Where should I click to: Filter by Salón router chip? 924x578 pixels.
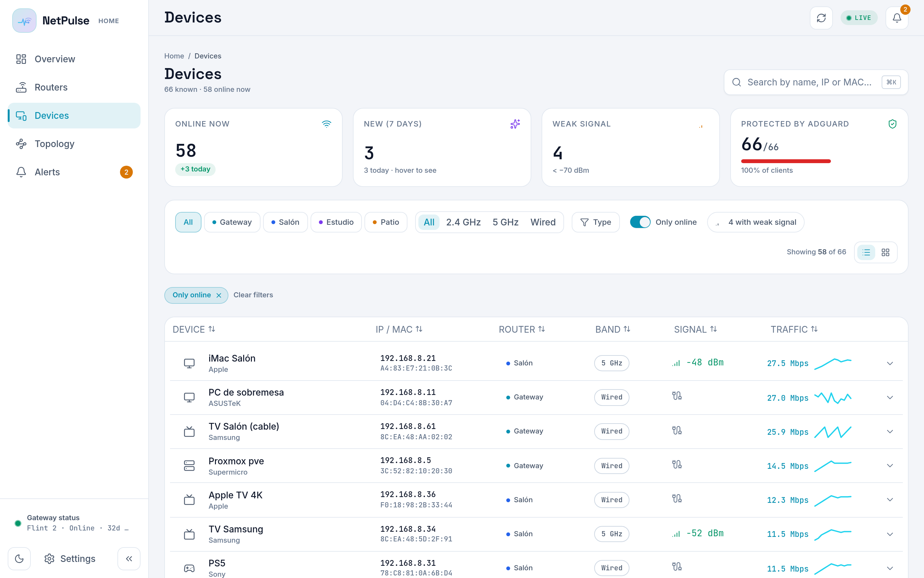tap(285, 222)
